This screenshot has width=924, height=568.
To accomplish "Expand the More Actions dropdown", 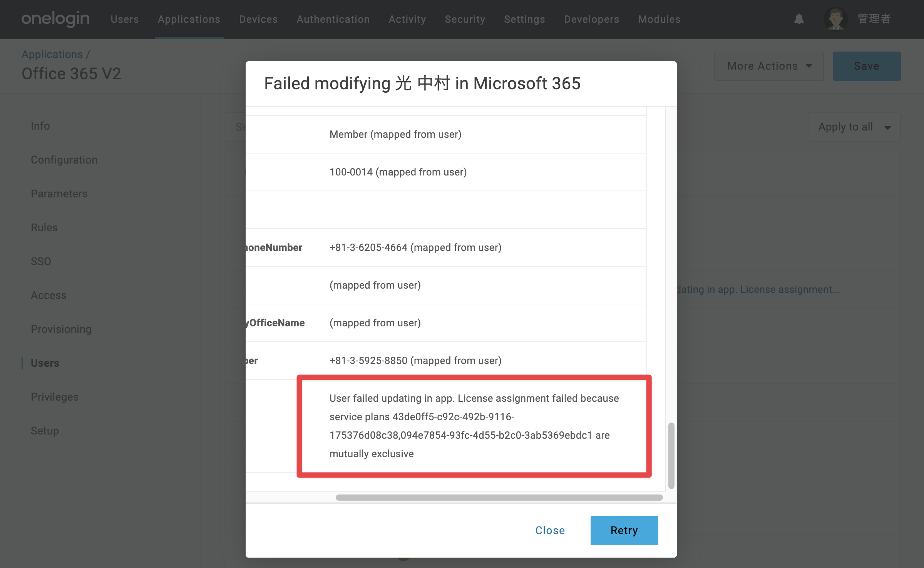I will tap(769, 66).
